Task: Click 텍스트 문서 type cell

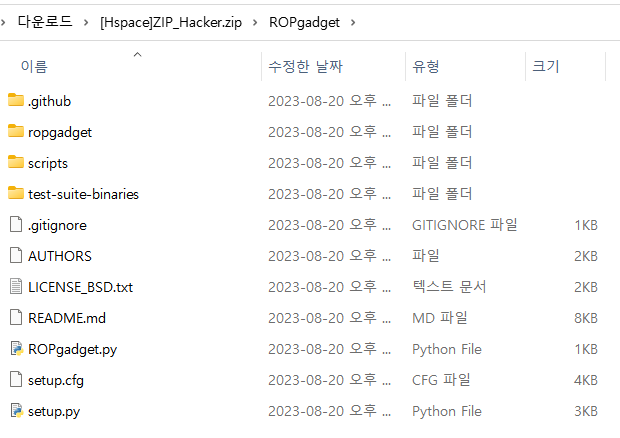Action: 449,287
